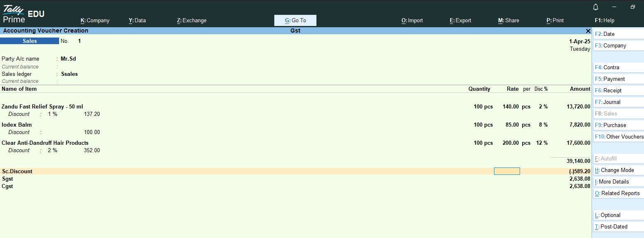Open the O: Import menu
This screenshot has width=644, height=238.
point(412,20)
